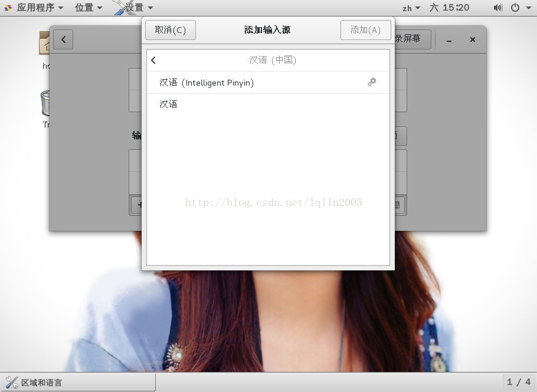Click the power icon in top bar

515,8
